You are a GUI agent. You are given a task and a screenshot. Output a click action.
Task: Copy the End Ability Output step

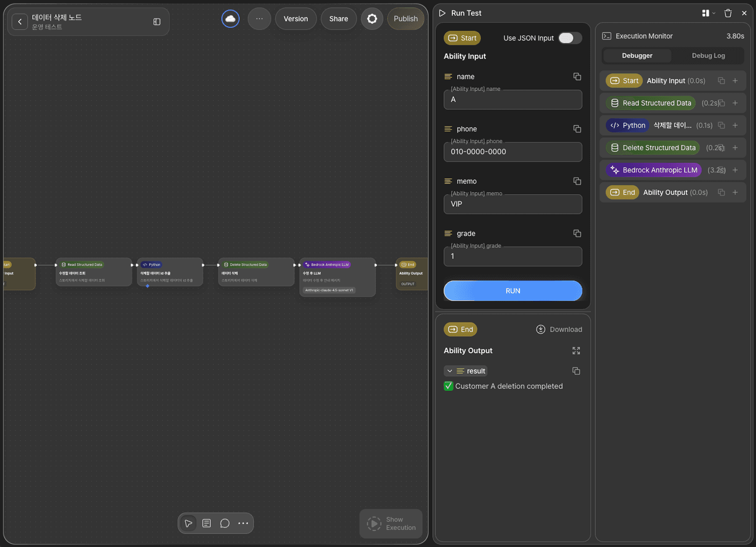tap(722, 192)
